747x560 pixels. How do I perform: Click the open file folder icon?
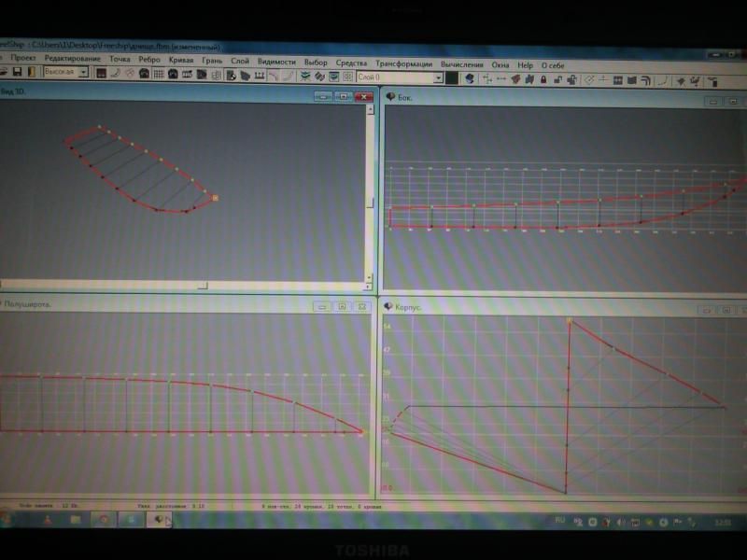click(4, 72)
